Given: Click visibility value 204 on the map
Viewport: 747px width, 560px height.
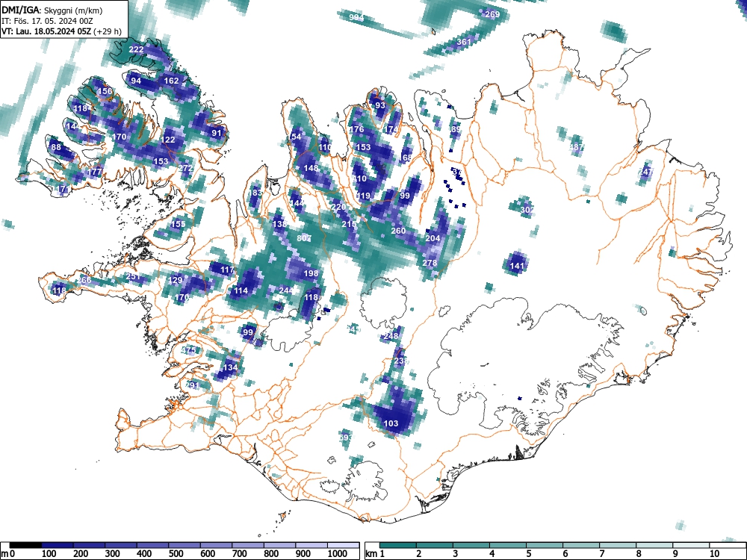Looking at the screenshot, I should click(433, 238).
